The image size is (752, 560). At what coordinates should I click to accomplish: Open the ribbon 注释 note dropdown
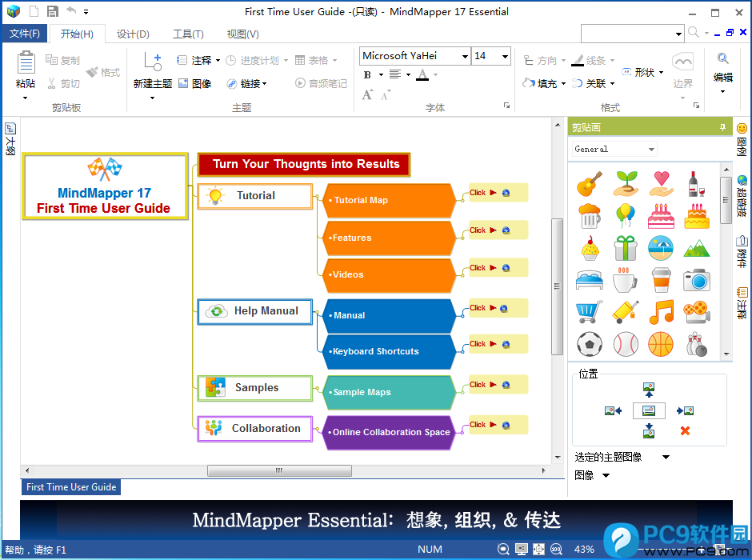point(218,61)
